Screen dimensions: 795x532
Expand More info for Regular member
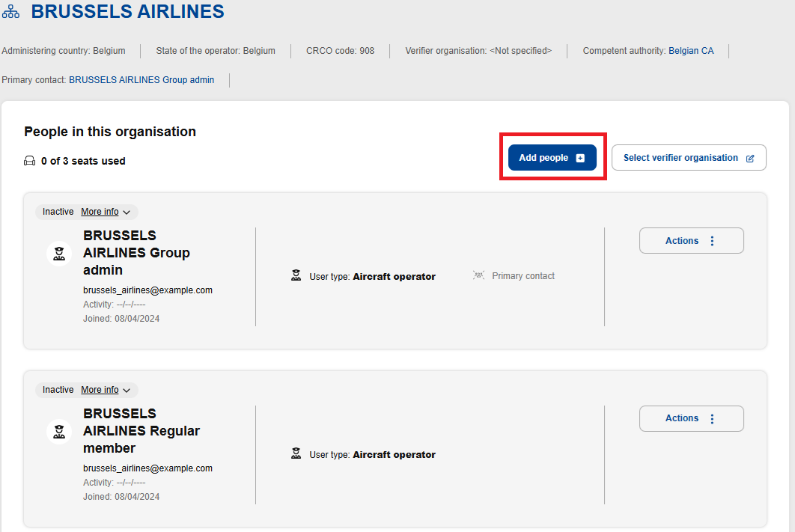[106, 390]
